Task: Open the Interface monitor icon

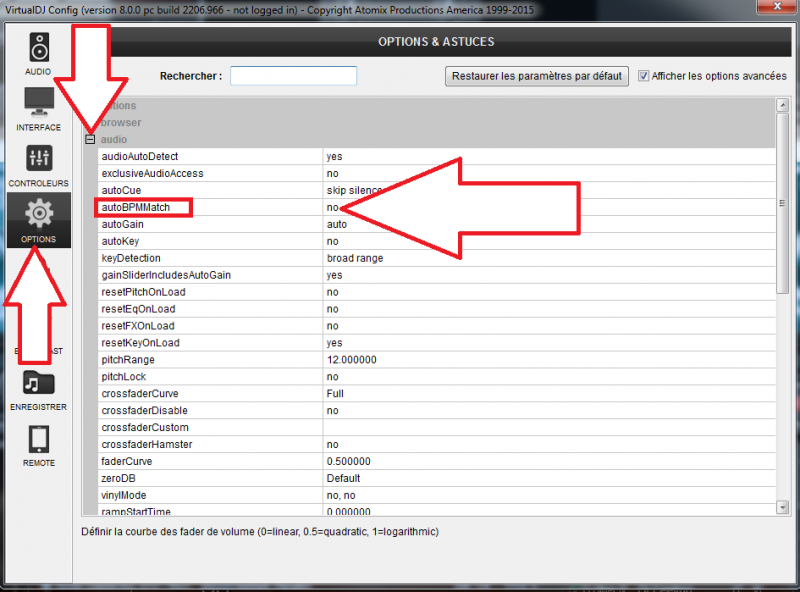Action: point(39,102)
